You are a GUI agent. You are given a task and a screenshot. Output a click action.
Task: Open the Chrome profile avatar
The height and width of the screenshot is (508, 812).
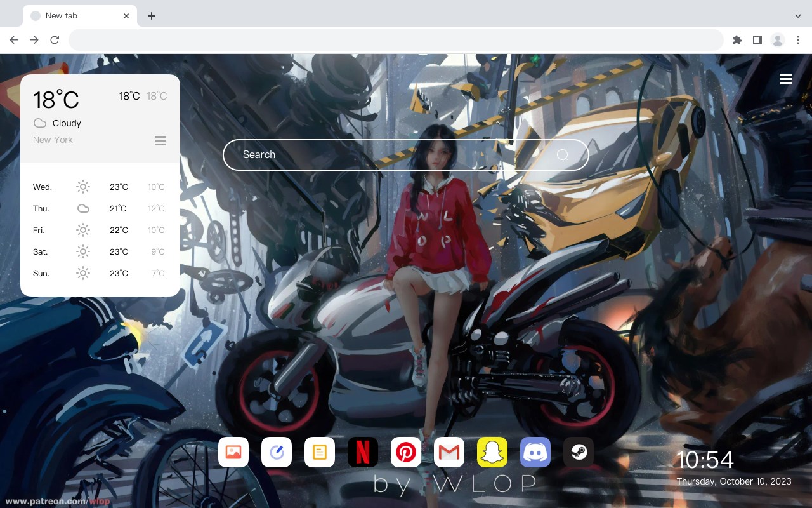coord(777,40)
